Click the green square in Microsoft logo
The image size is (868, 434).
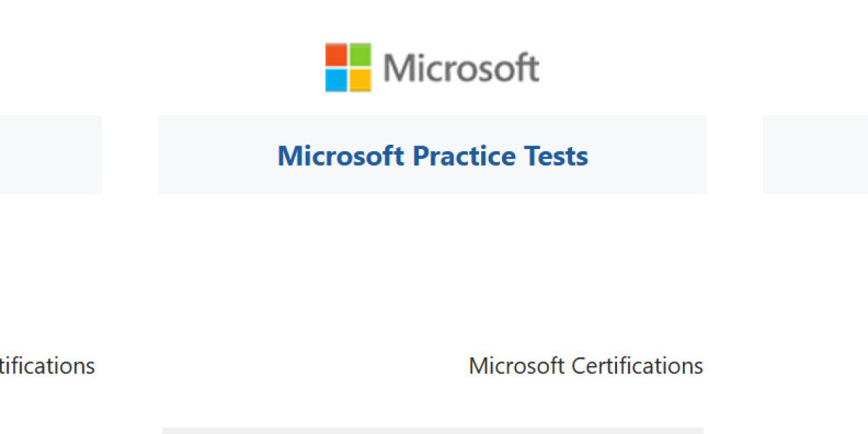pyautogui.click(x=360, y=55)
